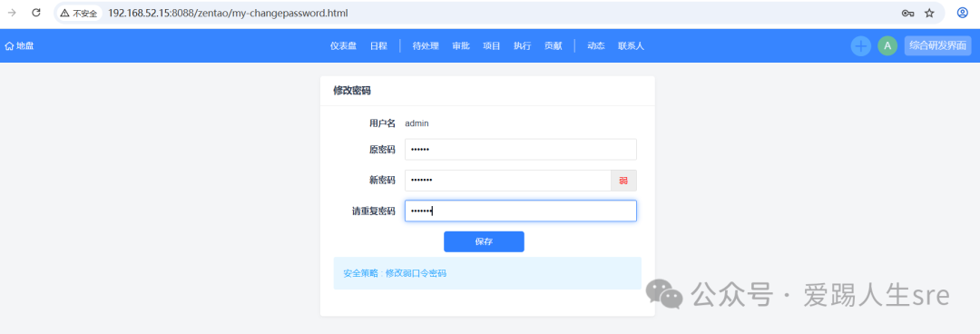Click the admin username text
This screenshot has height=334, width=980.
(x=416, y=123)
